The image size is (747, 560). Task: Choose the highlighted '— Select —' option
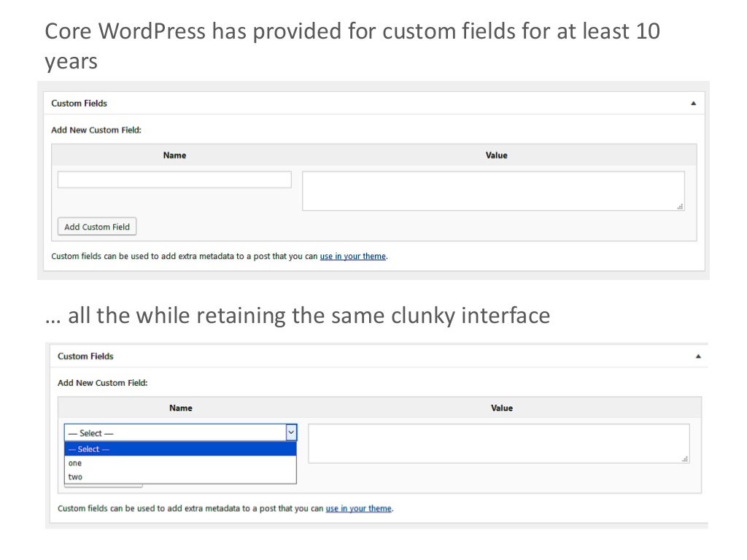[180, 449]
